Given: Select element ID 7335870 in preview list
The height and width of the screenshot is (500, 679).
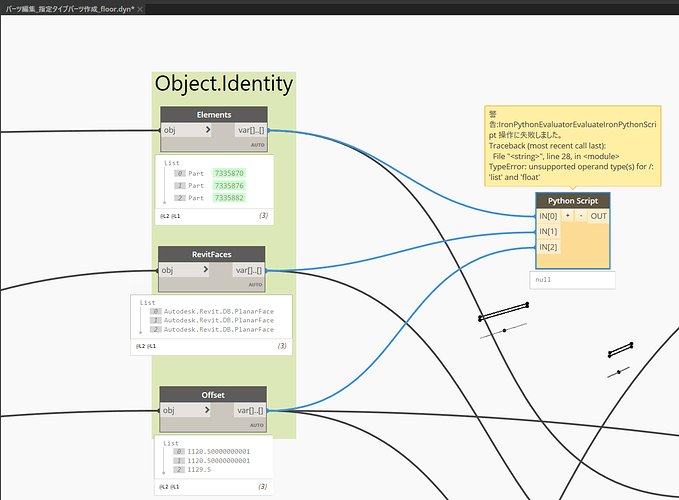Looking at the screenshot, I should point(228,173).
